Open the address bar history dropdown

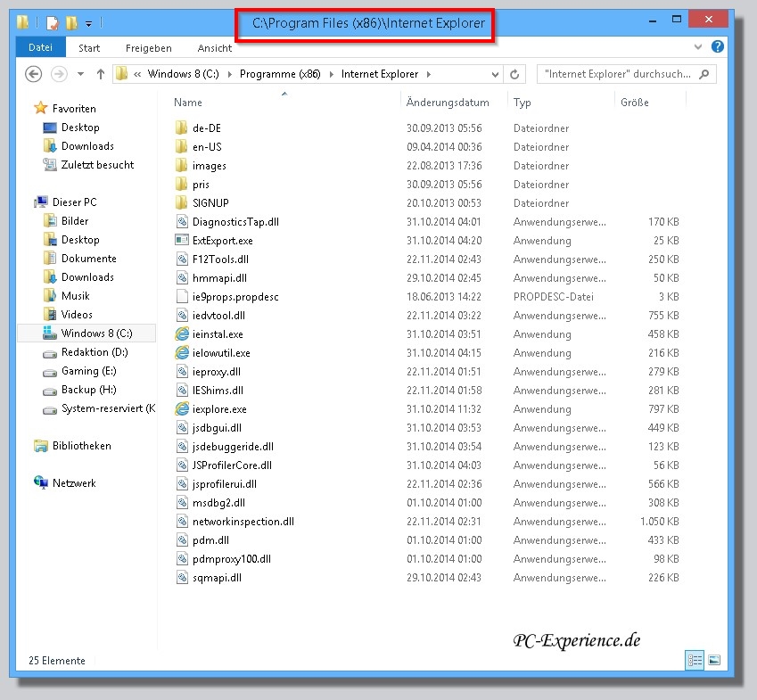pyautogui.click(x=494, y=74)
